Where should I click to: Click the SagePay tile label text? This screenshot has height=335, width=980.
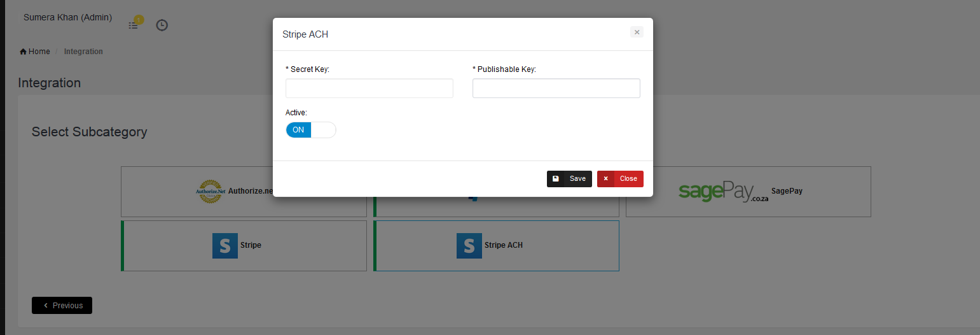(x=787, y=191)
